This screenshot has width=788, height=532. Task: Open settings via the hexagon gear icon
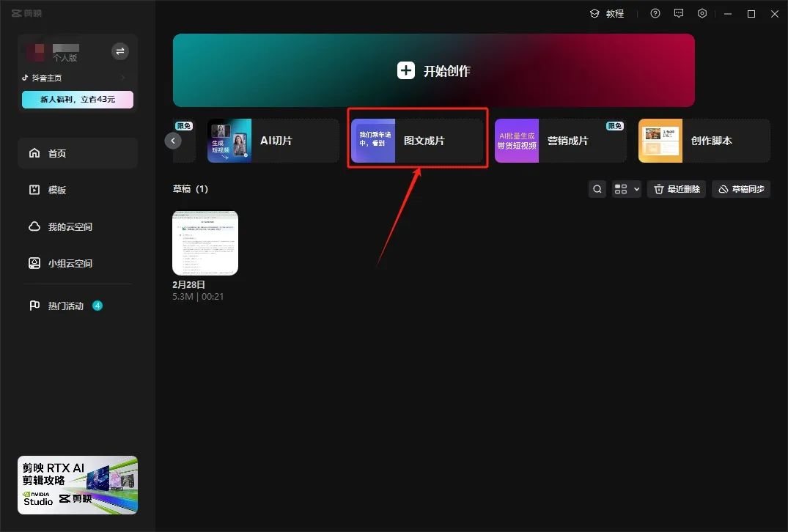[x=702, y=14]
